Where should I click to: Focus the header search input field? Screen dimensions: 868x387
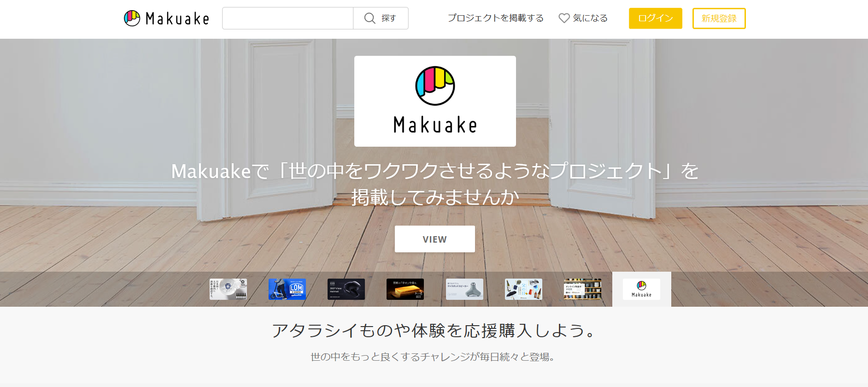pos(288,18)
